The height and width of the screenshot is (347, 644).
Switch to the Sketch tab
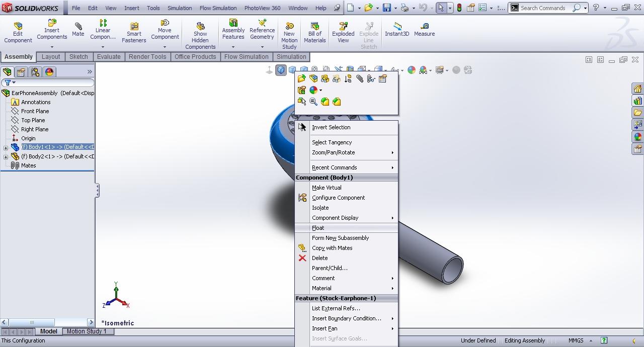click(78, 57)
